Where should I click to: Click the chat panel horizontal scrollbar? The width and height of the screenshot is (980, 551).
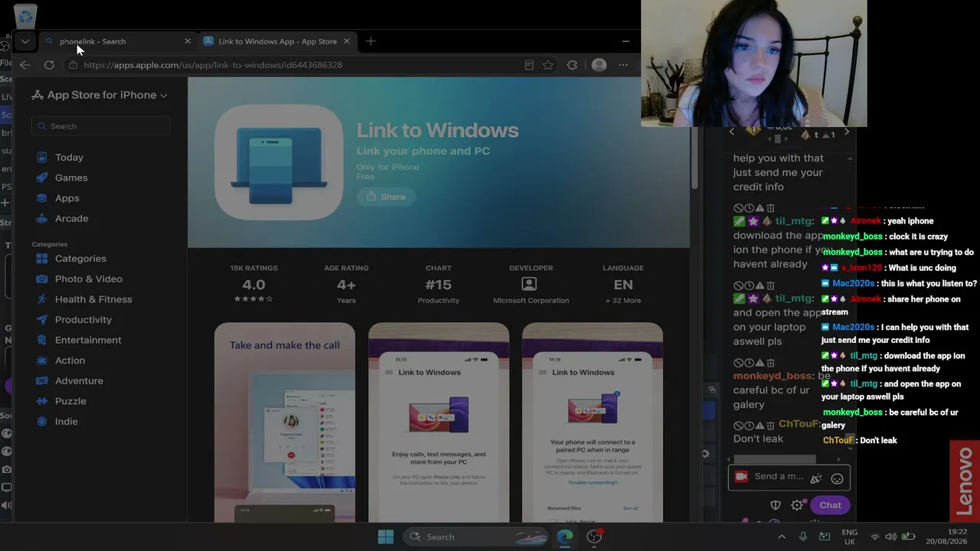click(774, 459)
